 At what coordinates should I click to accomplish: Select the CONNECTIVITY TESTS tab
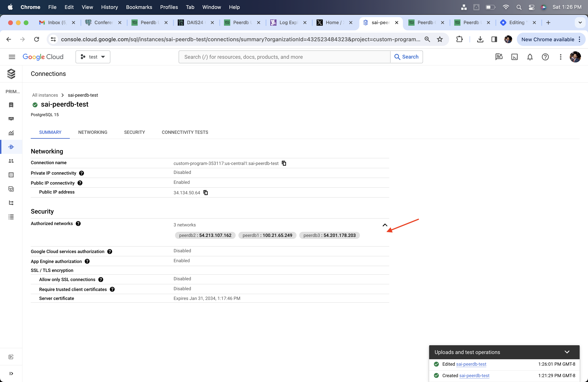coord(185,132)
